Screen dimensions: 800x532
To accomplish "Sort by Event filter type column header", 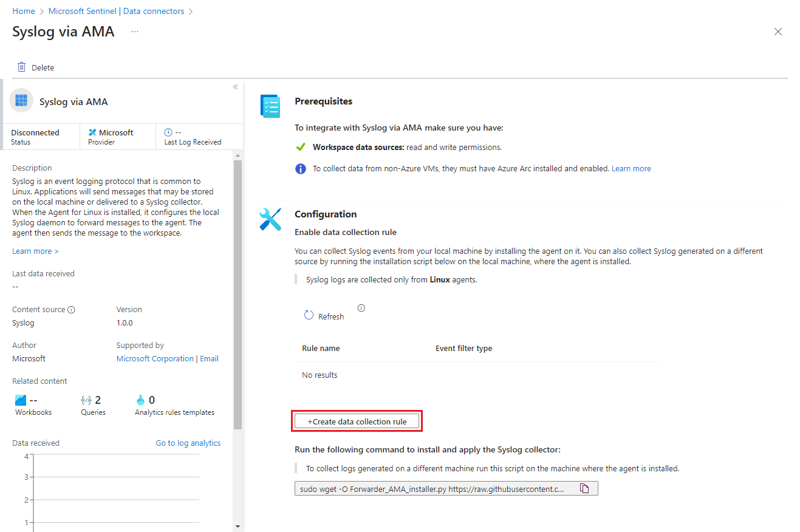I will [463, 348].
